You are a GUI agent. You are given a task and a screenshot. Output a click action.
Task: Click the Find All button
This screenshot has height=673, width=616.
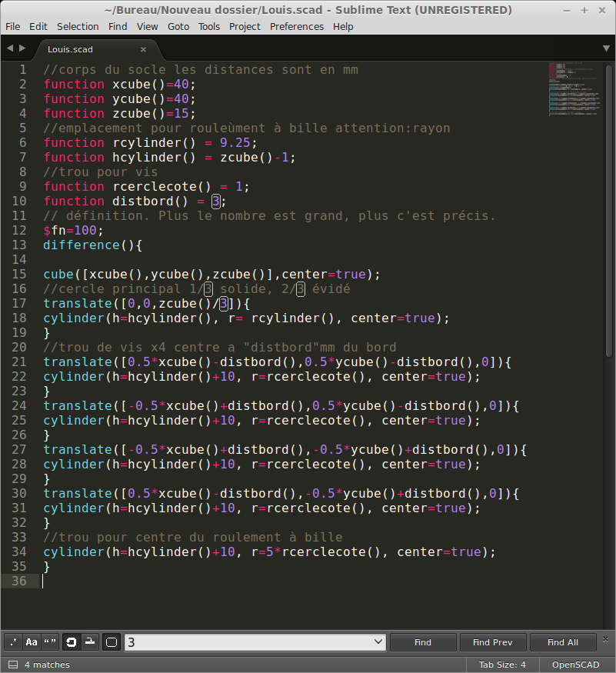tap(563, 642)
